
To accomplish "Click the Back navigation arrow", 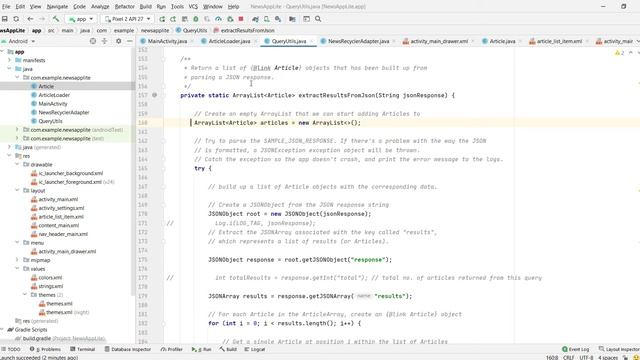I will 30,19.
